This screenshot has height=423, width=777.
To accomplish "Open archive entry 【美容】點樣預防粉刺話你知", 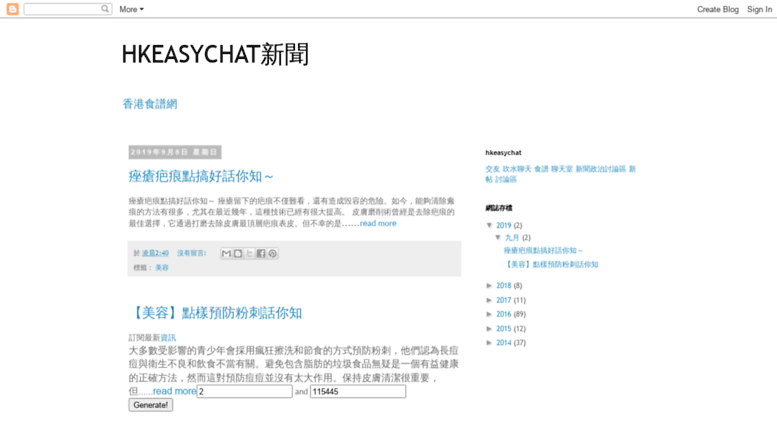I will tap(551, 264).
